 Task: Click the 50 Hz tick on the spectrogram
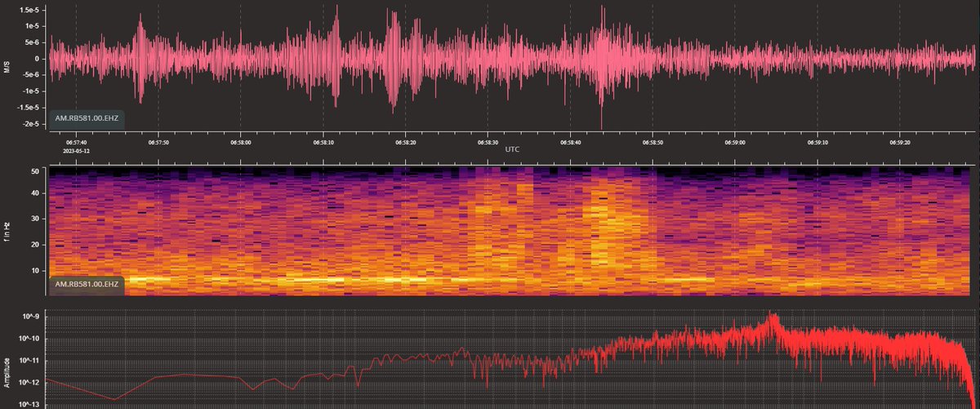(35, 171)
